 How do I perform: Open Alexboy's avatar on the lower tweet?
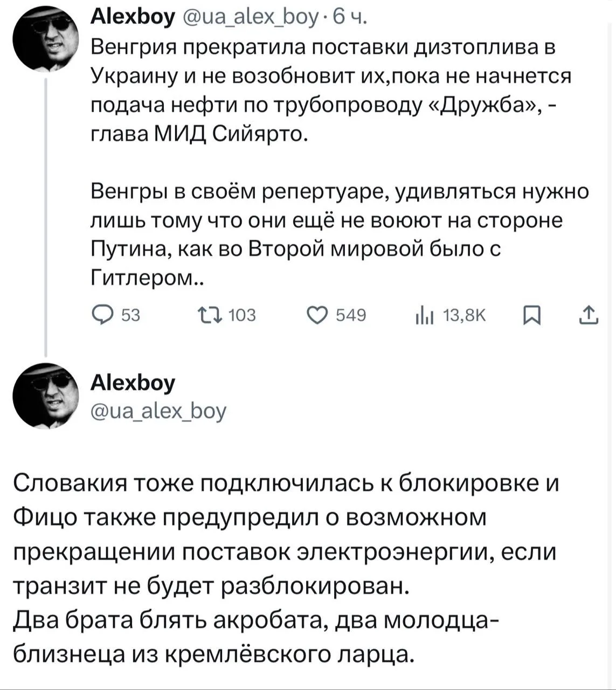click(x=46, y=396)
